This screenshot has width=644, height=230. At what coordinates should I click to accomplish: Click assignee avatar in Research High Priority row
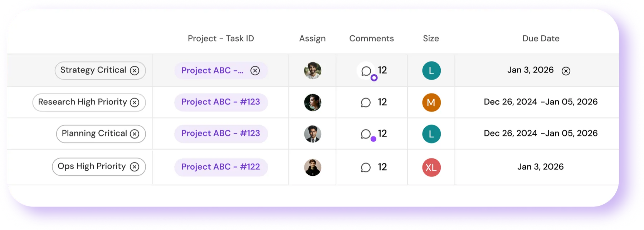(x=313, y=102)
